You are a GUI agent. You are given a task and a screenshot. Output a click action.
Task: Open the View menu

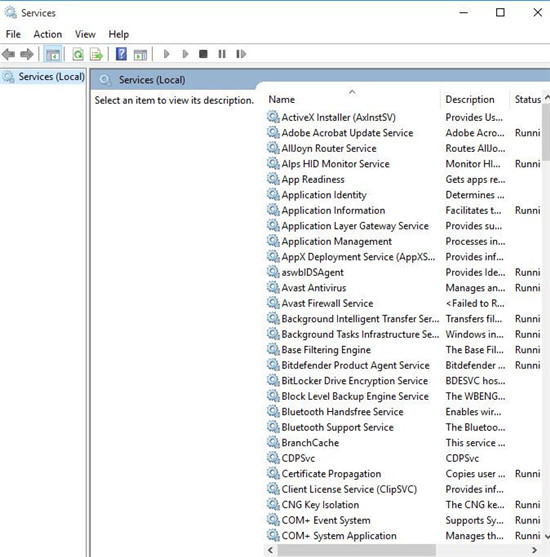(85, 34)
